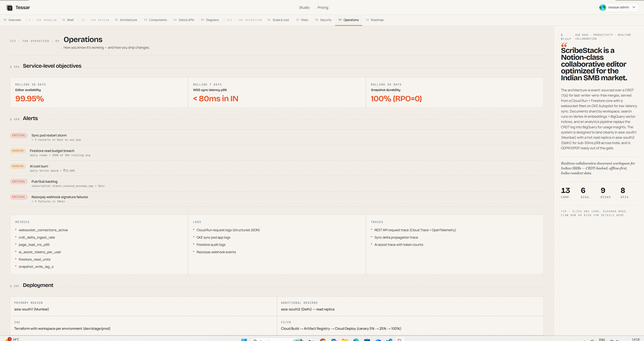644x341 pixels.
Task: Select the active Operations tab
Action: tap(349, 20)
